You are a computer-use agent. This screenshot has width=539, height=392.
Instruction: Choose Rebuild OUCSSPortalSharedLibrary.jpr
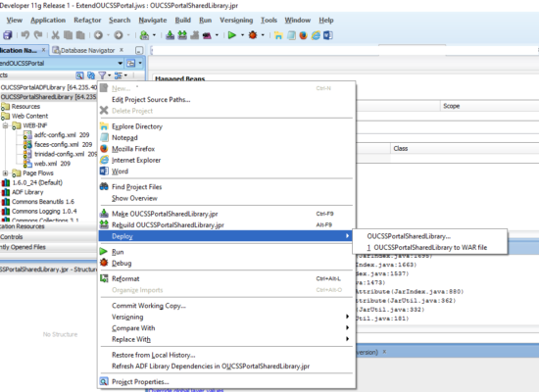point(168,224)
